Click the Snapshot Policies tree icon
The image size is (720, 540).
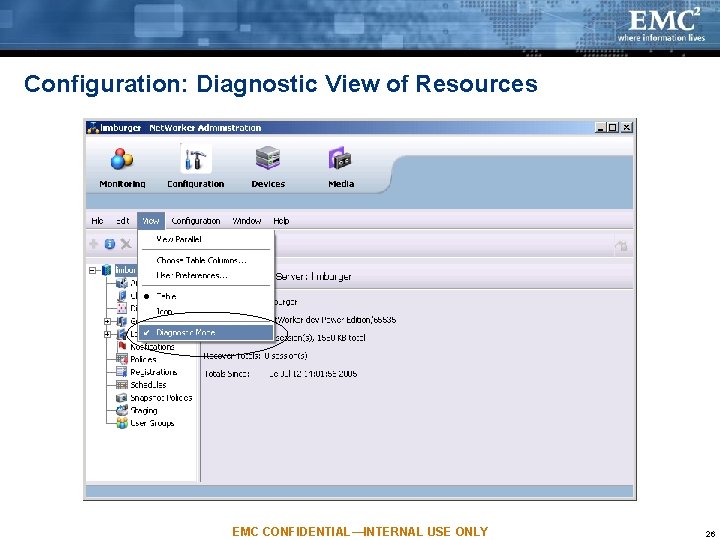tap(122, 398)
